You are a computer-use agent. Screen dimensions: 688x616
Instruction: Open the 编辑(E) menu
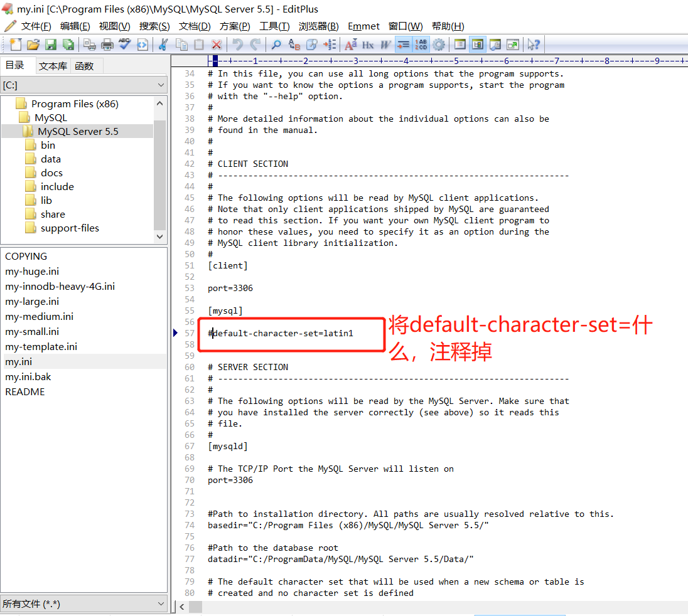pyautogui.click(x=75, y=26)
